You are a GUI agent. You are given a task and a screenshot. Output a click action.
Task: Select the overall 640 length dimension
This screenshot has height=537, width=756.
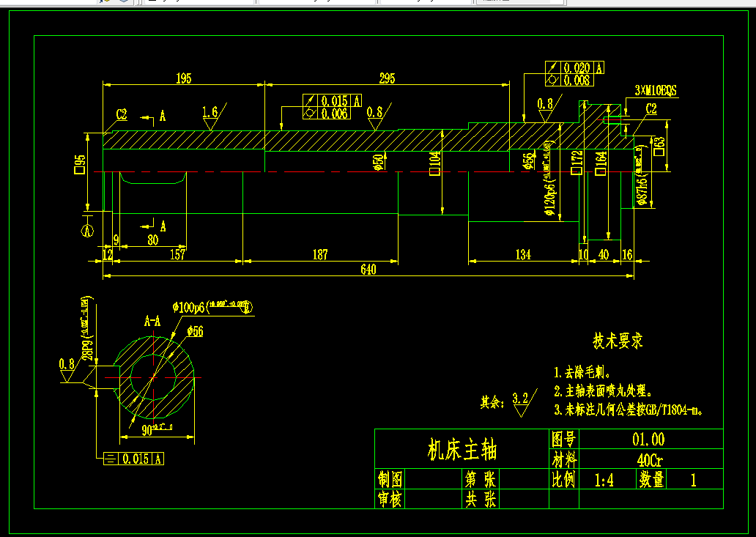pos(368,270)
